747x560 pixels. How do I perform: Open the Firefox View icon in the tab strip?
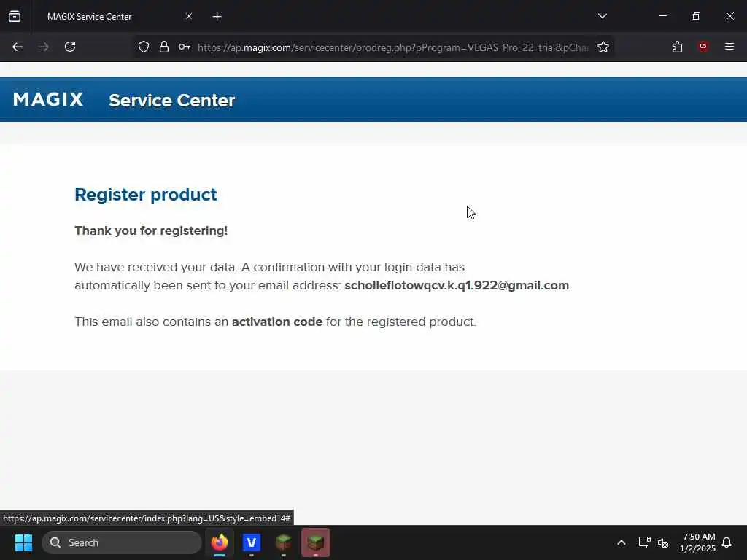[x=15, y=16]
